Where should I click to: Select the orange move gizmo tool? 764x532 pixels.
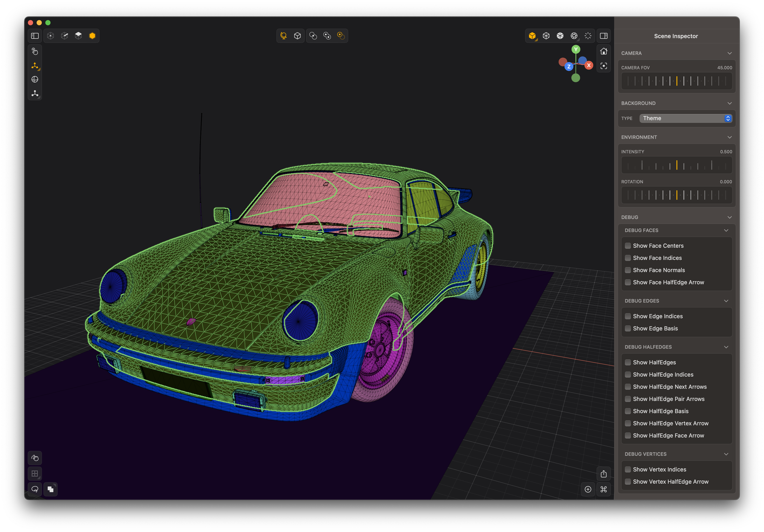(35, 66)
